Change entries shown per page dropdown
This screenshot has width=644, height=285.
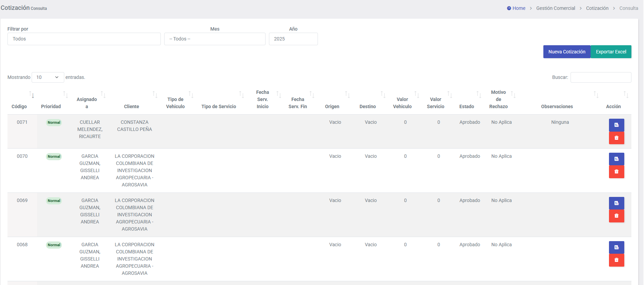point(48,78)
